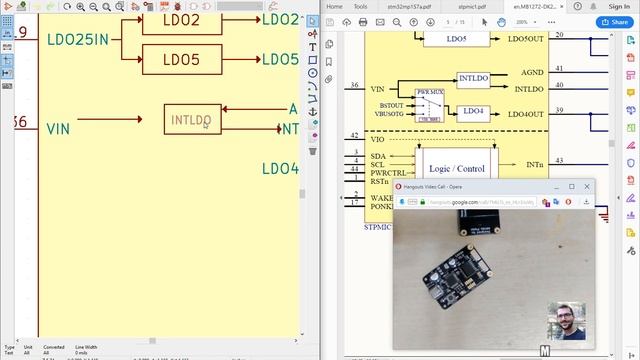Select the draw polyline tool

pos(313,99)
